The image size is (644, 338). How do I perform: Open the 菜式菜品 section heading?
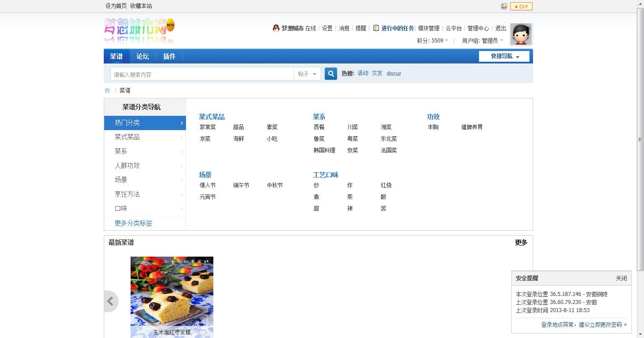[x=212, y=117]
